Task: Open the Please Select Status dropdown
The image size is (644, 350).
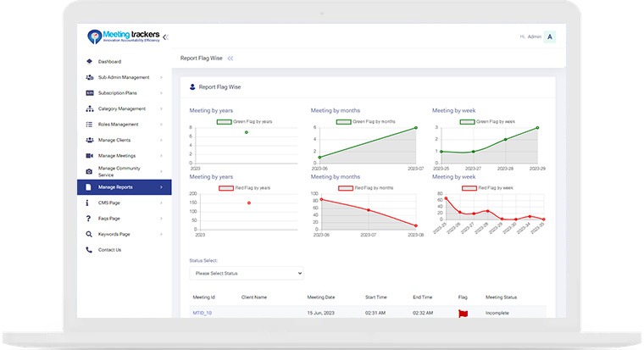Action: click(247, 273)
